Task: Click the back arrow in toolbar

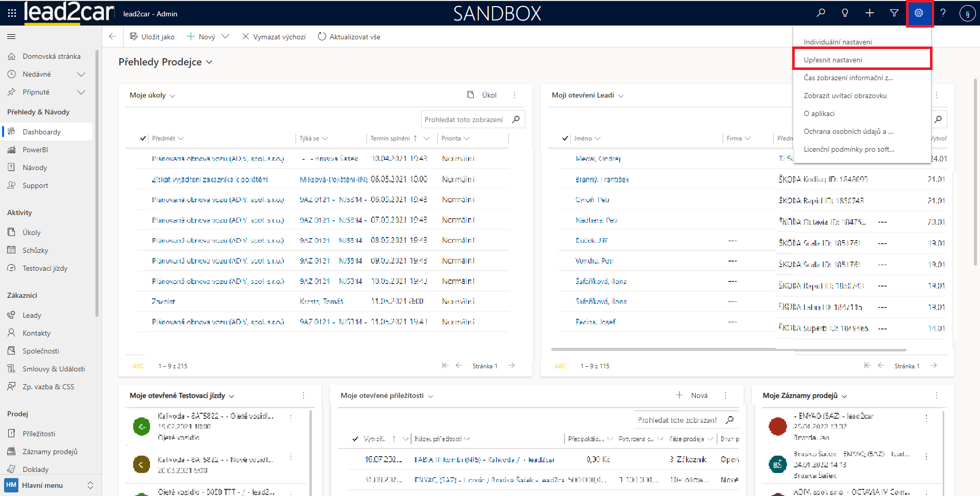Action: (113, 37)
